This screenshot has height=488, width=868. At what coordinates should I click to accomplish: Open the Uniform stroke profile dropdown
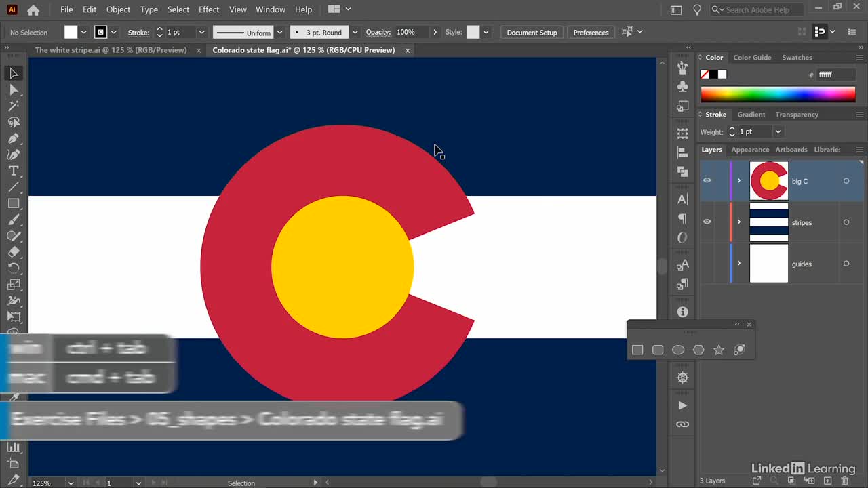tap(279, 32)
